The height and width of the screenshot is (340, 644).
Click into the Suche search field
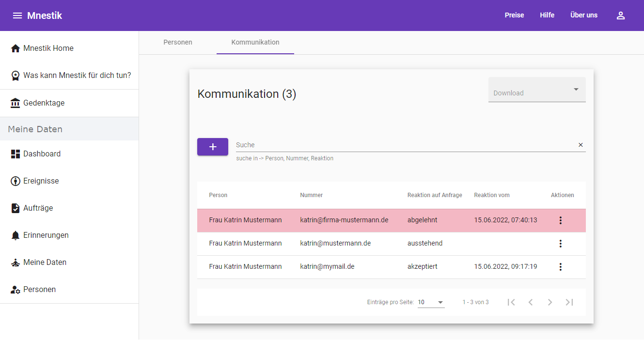(x=402, y=145)
